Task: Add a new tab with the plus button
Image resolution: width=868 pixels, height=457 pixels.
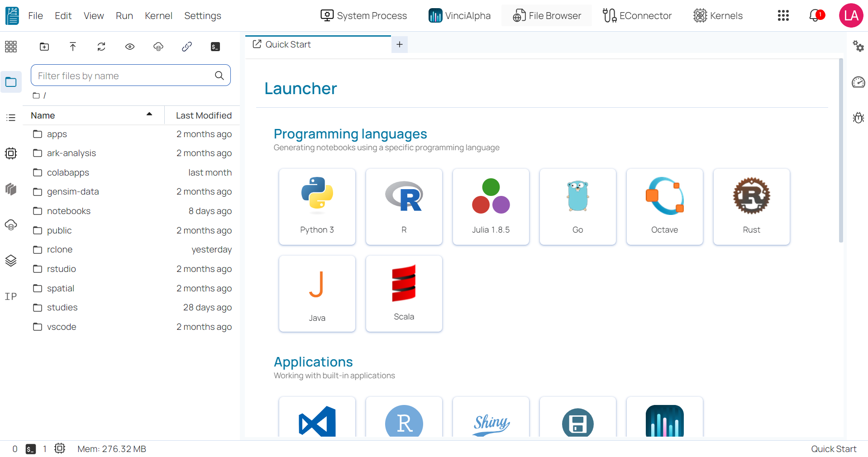Action: coord(400,44)
